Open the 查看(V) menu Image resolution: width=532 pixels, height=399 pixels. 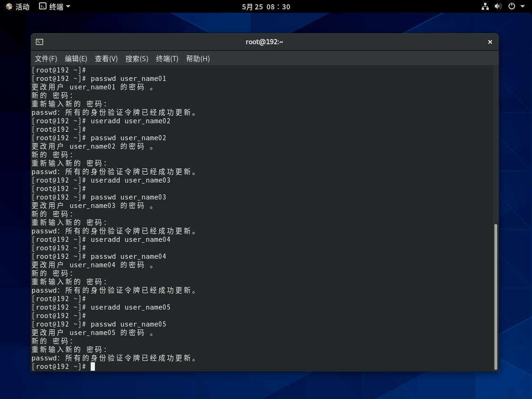point(106,58)
